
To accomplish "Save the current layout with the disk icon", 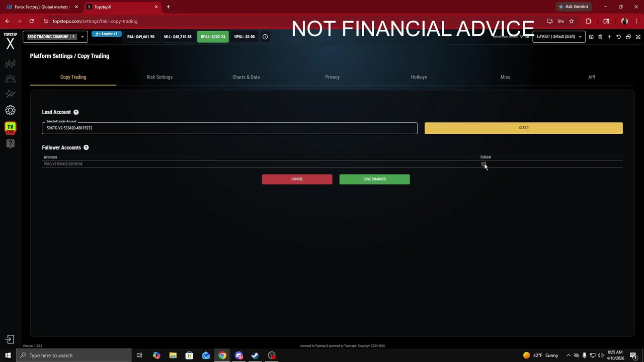I will (591, 37).
